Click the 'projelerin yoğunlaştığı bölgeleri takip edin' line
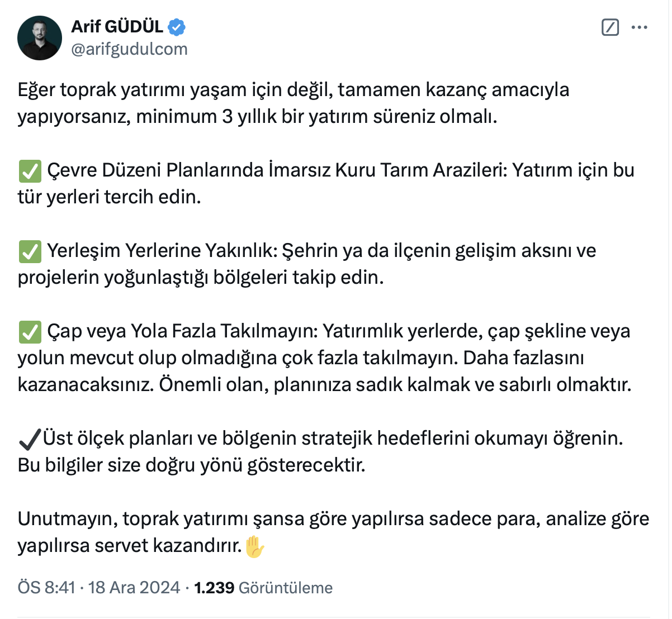672x619 pixels. coord(201,277)
